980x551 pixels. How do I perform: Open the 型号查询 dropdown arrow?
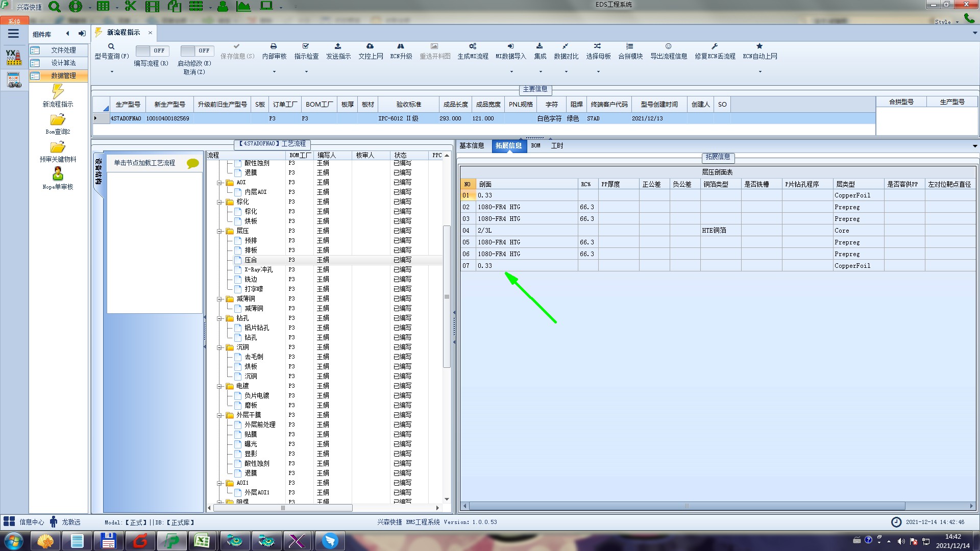coord(112,72)
